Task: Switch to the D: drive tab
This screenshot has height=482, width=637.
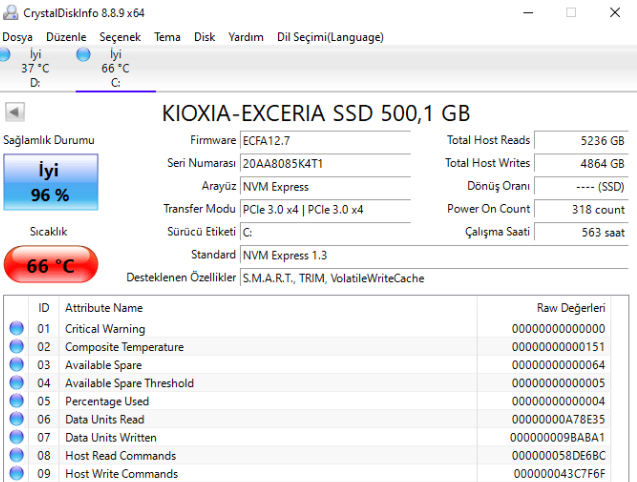Action: [x=35, y=68]
